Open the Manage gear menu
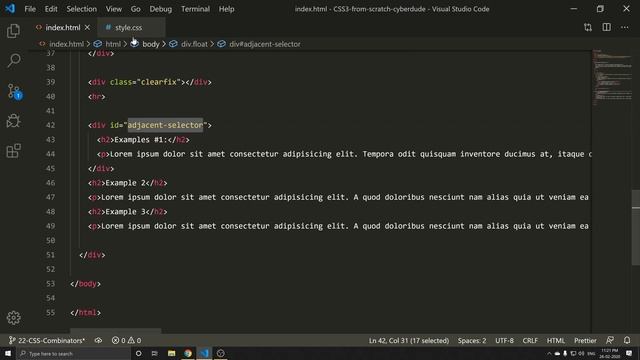 pyautogui.click(x=13, y=317)
